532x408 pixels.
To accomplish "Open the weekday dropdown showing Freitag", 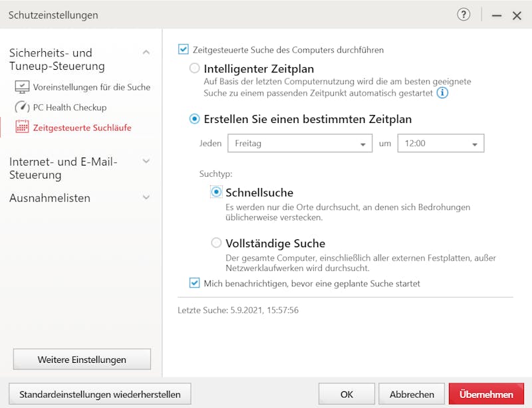I will [x=300, y=143].
